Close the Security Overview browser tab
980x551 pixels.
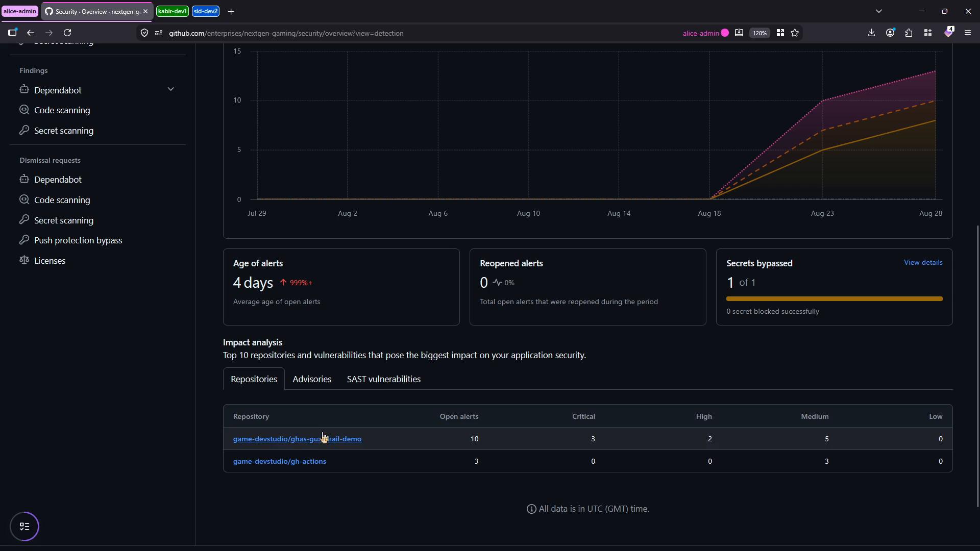tap(145, 11)
